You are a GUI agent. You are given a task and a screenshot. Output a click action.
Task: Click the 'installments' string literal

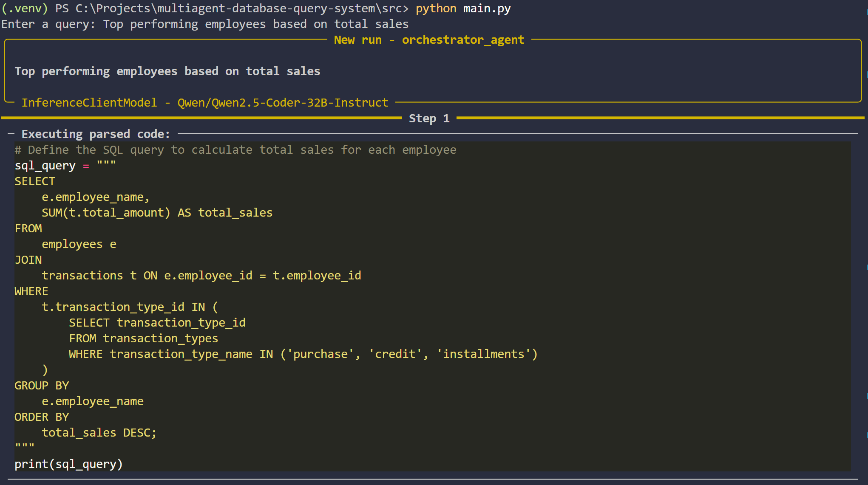483,354
